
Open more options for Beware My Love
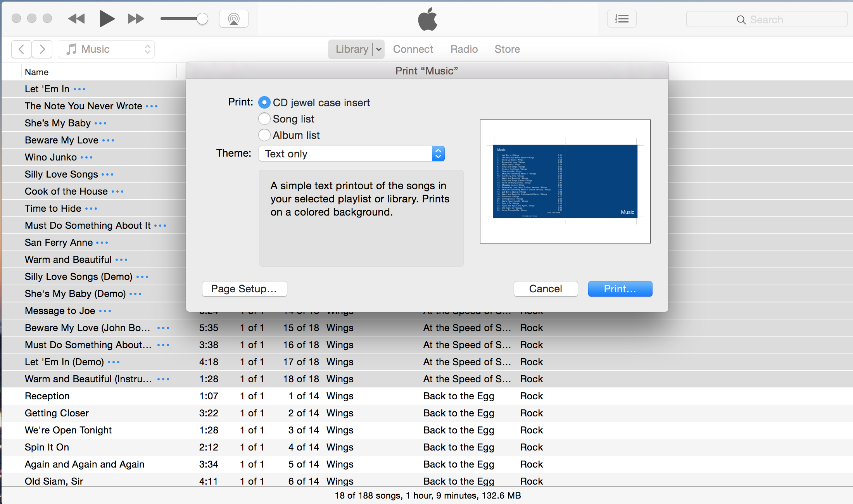(x=108, y=140)
